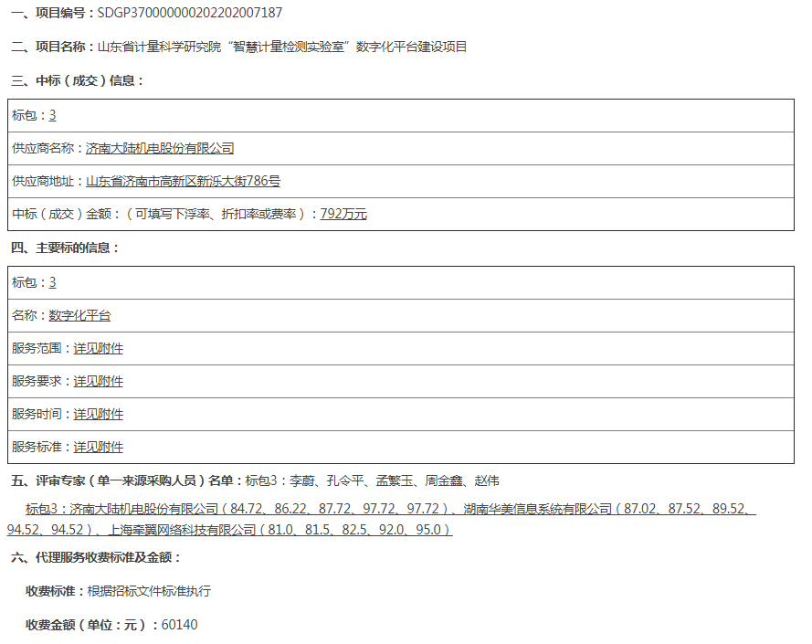Click 收费标准 text 根据招标文件标准执行
Screen dimensions: 812x644
point(149,591)
